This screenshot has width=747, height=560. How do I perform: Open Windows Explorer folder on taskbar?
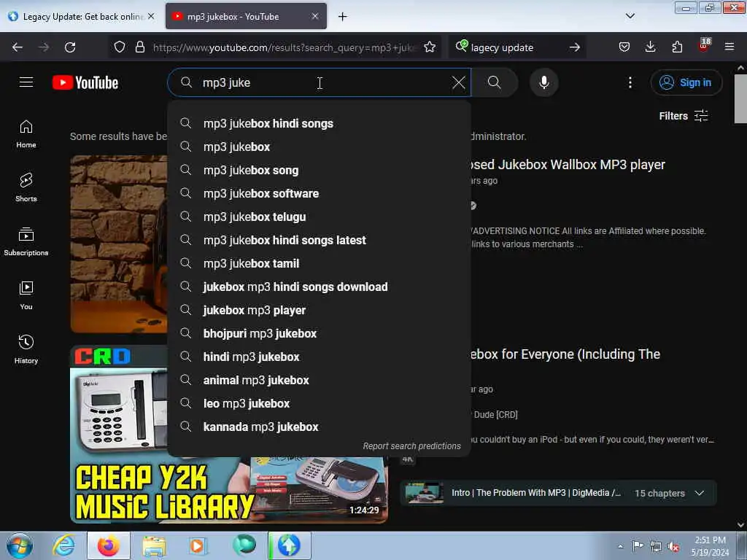[x=154, y=546]
